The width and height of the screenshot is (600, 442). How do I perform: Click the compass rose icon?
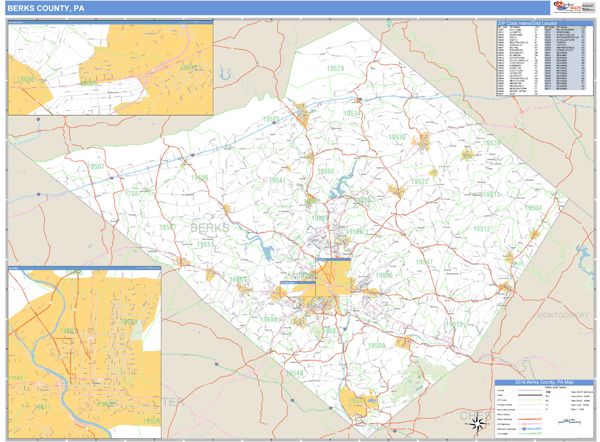[477, 424]
